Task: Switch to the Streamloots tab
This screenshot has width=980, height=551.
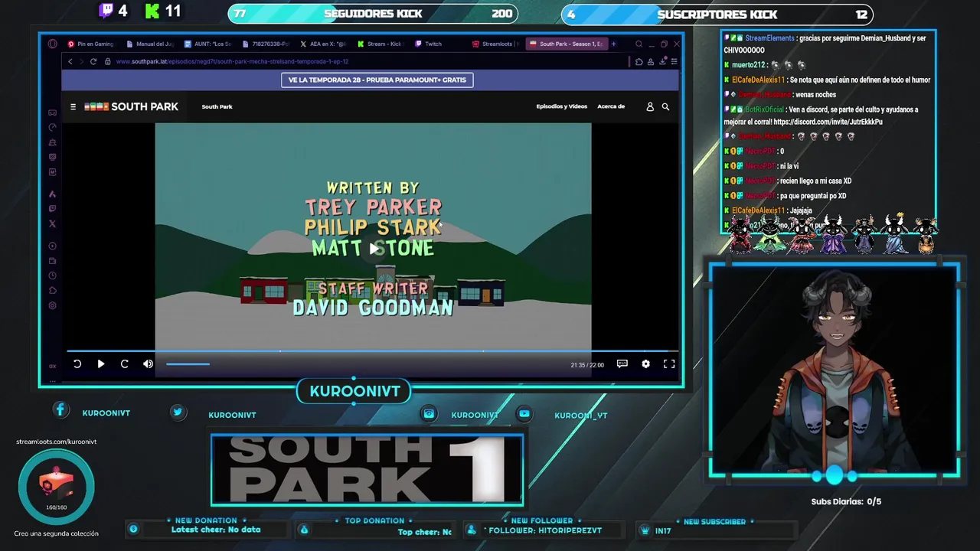Action: click(495, 44)
